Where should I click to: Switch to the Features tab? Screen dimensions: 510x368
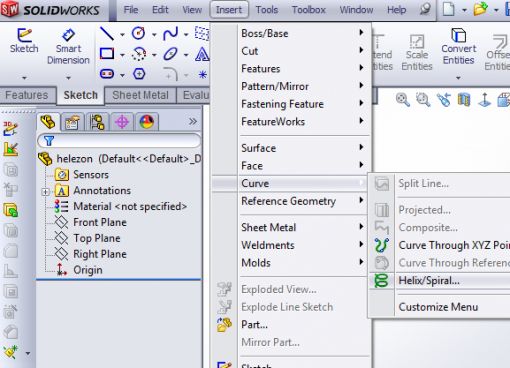click(x=27, y=95)
